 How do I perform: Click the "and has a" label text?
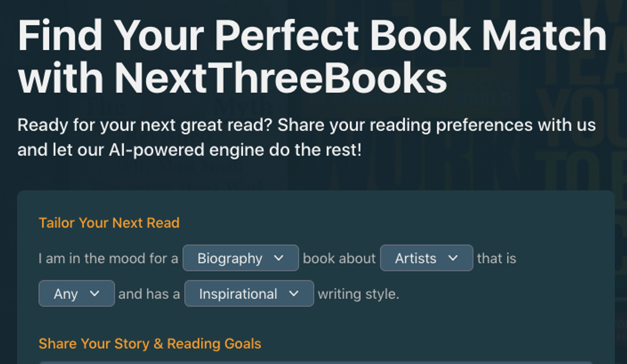click(x=149, y=294)
